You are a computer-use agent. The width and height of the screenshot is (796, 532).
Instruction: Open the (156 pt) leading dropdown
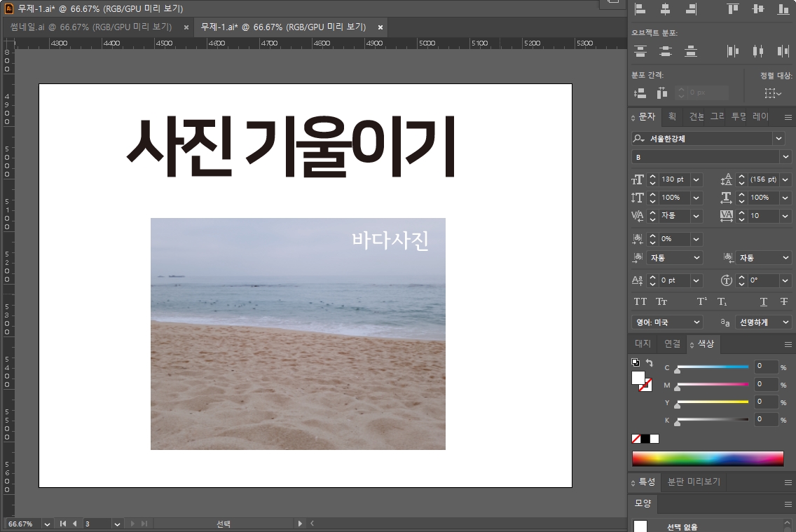coord(785,179)
